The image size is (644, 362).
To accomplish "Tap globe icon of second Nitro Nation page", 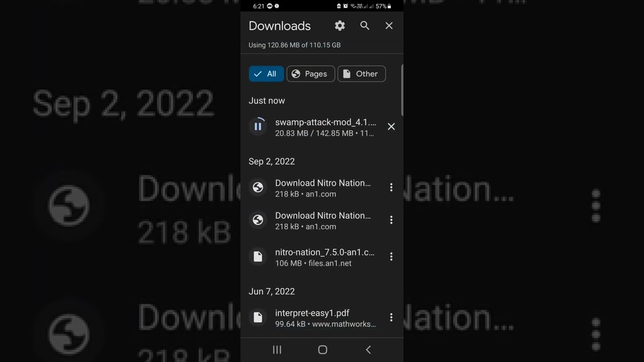I will tap(258, 220).
